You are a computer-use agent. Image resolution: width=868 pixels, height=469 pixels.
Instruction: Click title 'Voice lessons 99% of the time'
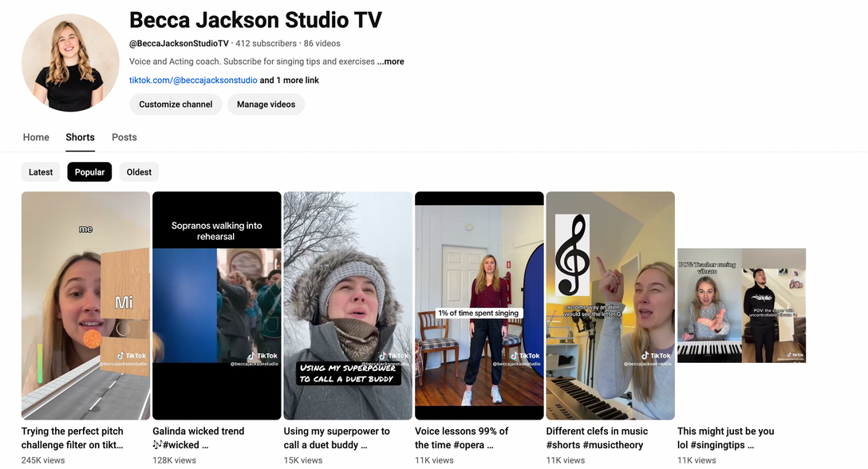[462, 438]
